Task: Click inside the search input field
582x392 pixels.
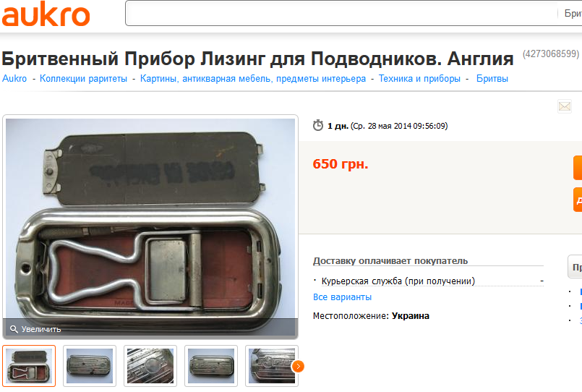Action: [341, 13]
